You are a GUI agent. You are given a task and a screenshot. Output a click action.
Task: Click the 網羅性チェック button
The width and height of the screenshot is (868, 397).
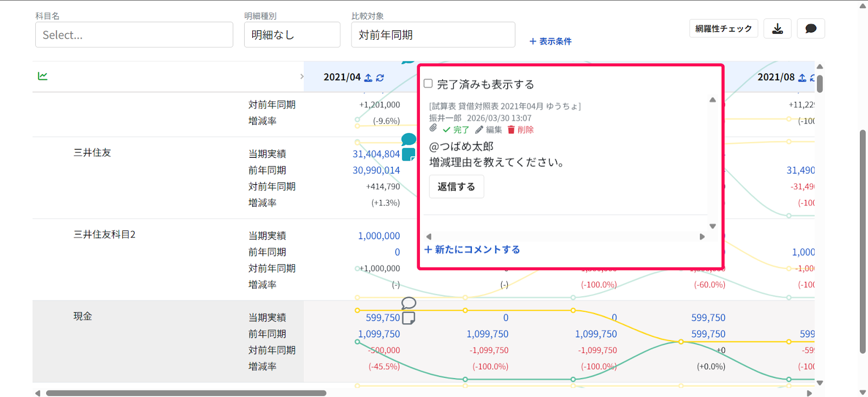(x=724, y=29)
